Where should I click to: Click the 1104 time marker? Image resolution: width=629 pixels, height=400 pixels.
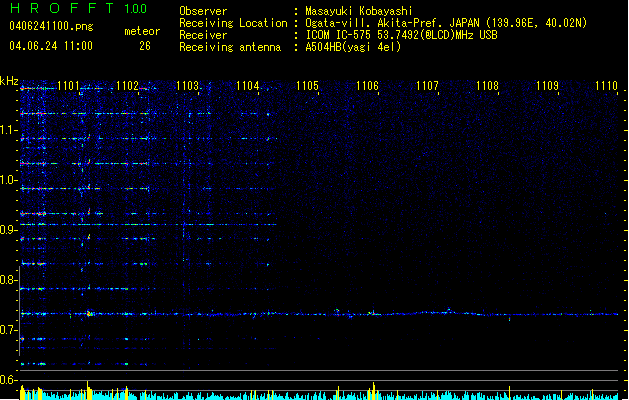point(248,85)
